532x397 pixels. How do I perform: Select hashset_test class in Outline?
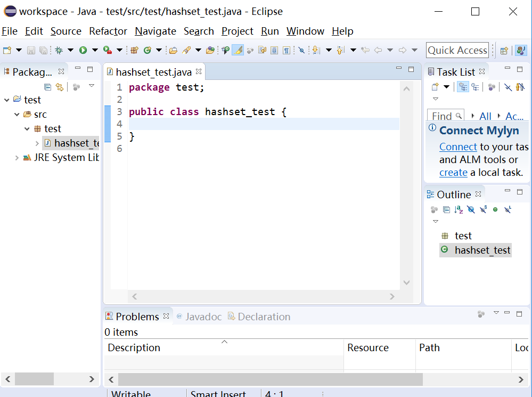click(476, 250)
